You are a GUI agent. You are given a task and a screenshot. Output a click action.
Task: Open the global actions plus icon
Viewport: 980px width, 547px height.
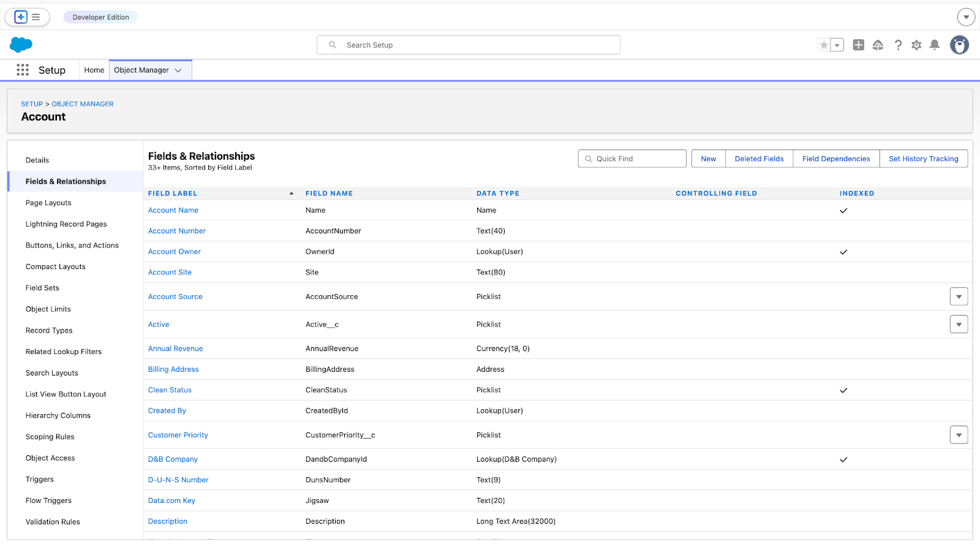859,45
